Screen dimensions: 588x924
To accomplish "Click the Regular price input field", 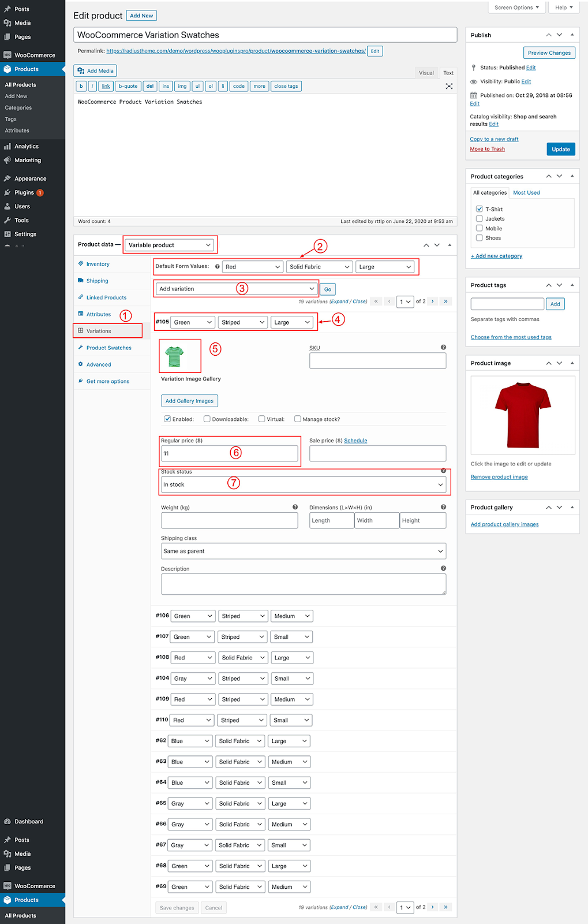I will click(x=230, y=453).
